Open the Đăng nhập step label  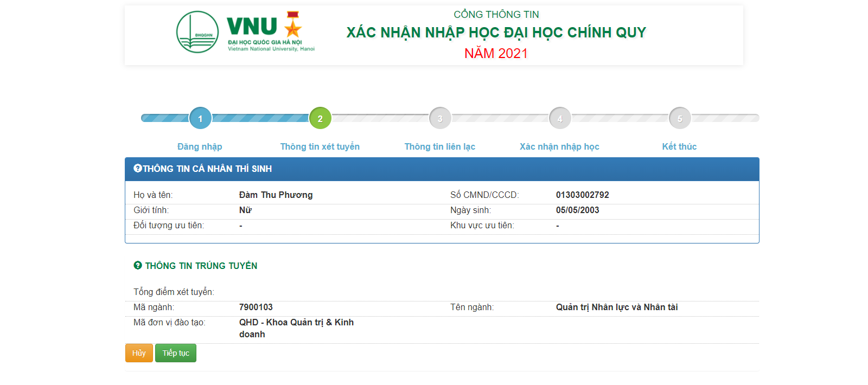pos(200,146)
